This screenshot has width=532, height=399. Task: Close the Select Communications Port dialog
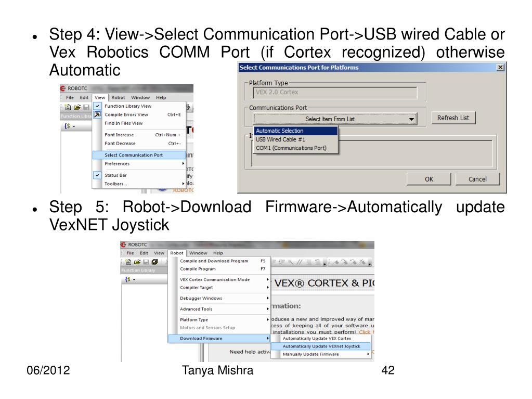(500, 67)
